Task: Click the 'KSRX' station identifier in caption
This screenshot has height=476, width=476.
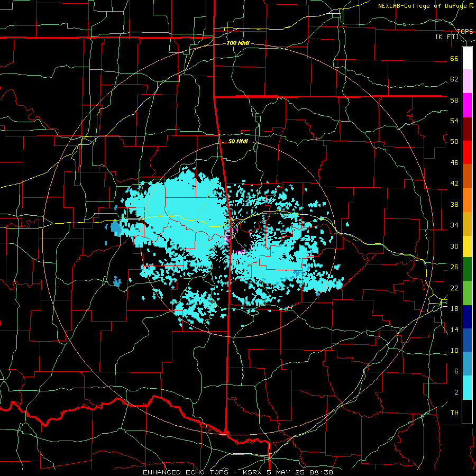Action: 252,472
